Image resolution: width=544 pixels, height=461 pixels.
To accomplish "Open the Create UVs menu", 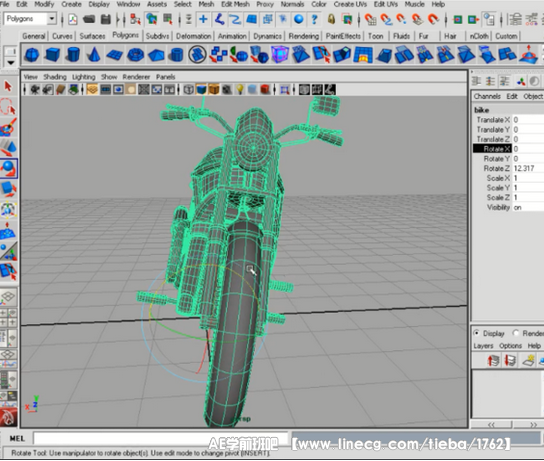I will pyautogui.click(x=350, y=4).
